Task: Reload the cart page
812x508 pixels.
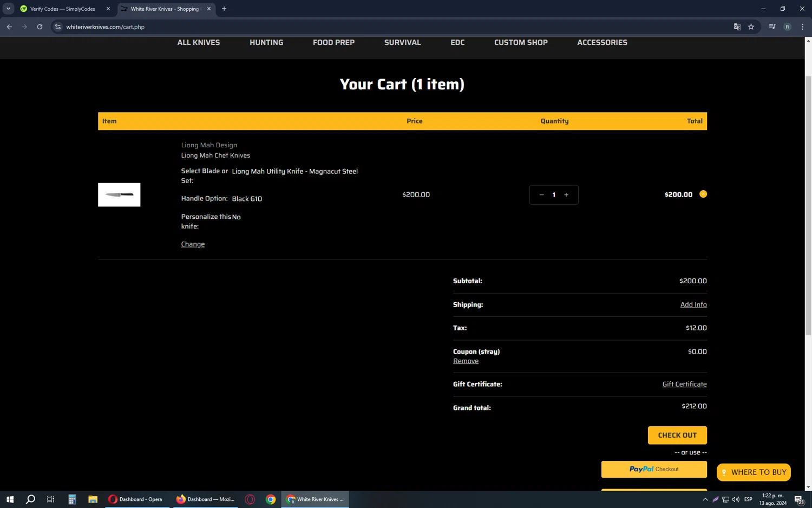Action: click(x=40, y=27)
